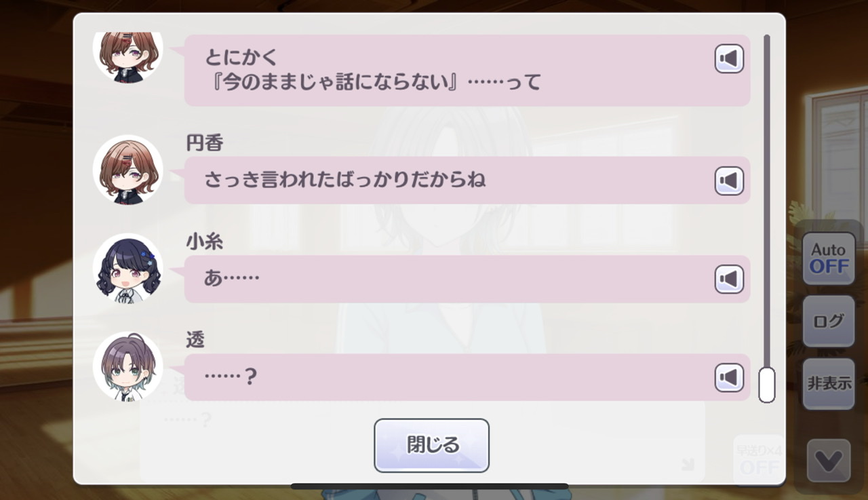Click 円香's avatar beside さっき言われた line
Screen dimensions: 868x500
click(x=128, y=170)
